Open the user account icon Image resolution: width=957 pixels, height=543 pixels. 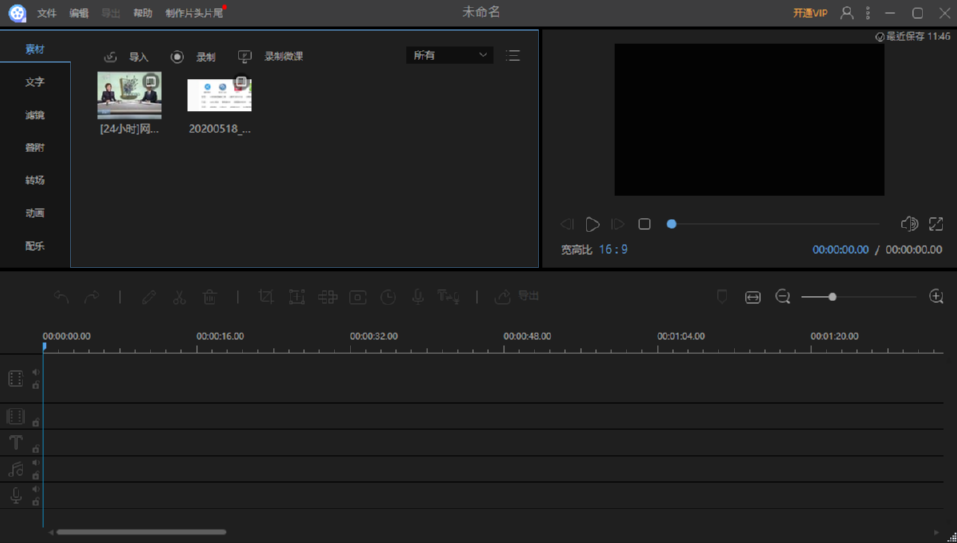pos(847,13)
